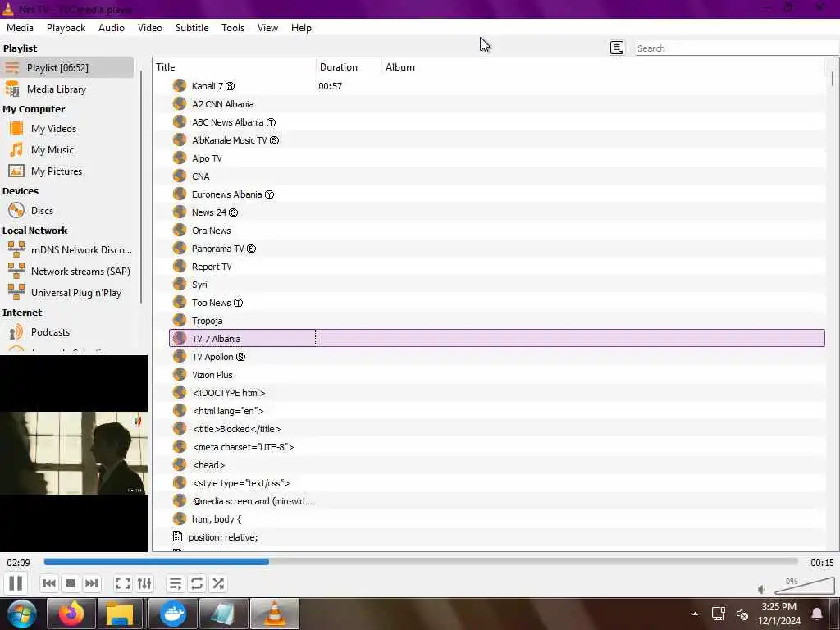Toggle loop repeat mode

[197, 583]
